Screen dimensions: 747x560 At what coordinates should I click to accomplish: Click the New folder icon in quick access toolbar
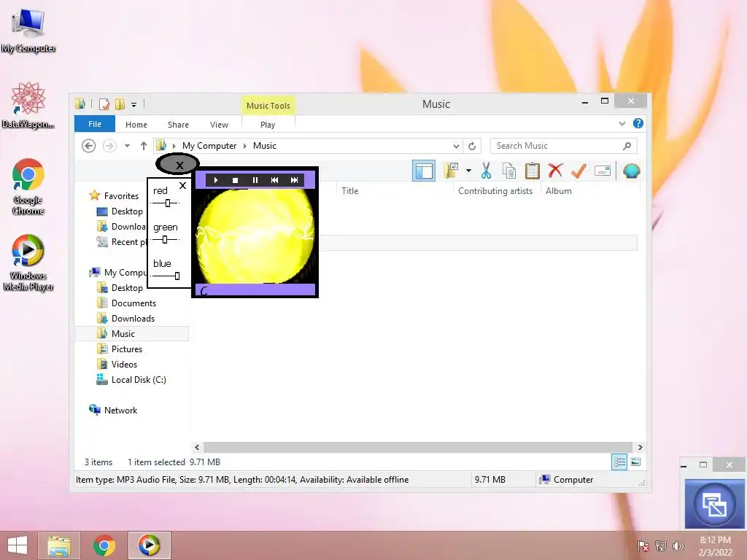coord(120,104)
